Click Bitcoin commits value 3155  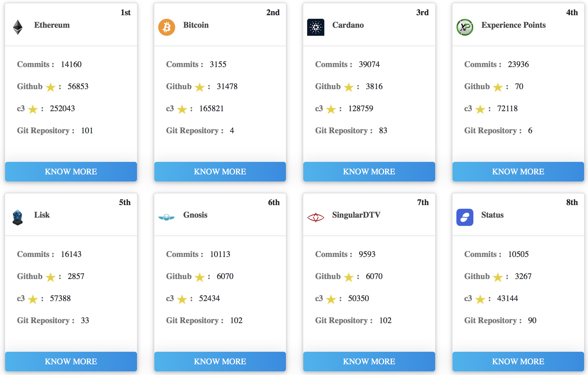(x=218, y=64)
